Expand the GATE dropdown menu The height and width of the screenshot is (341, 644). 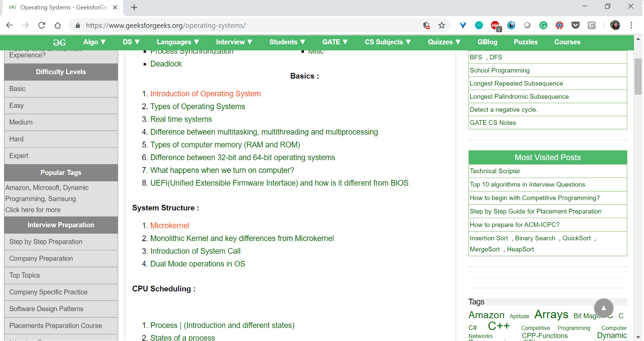click(x=335, y=42)
